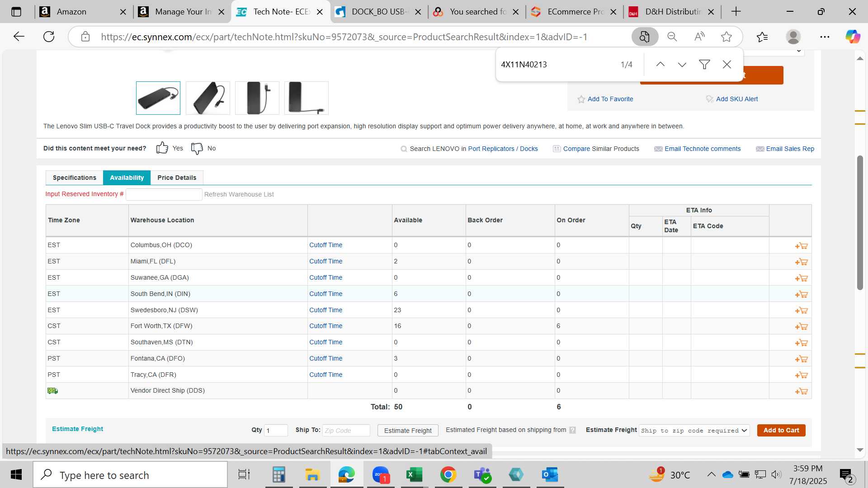Add Columbus,OH warehouse row to cart
Image resolution: width=868 pixels, height=488 pixels.
[x=801, y=246]
